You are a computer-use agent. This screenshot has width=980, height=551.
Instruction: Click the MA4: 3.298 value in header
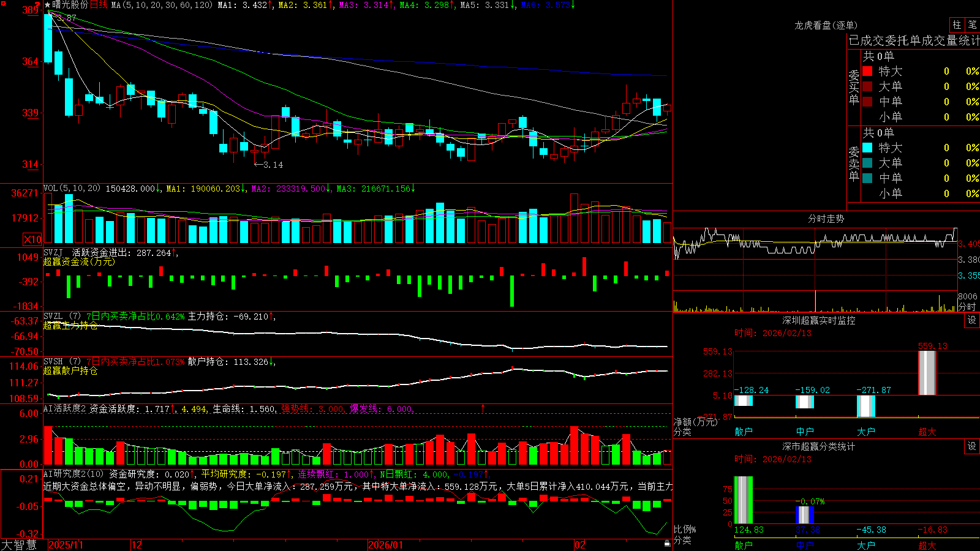[427, 5]
